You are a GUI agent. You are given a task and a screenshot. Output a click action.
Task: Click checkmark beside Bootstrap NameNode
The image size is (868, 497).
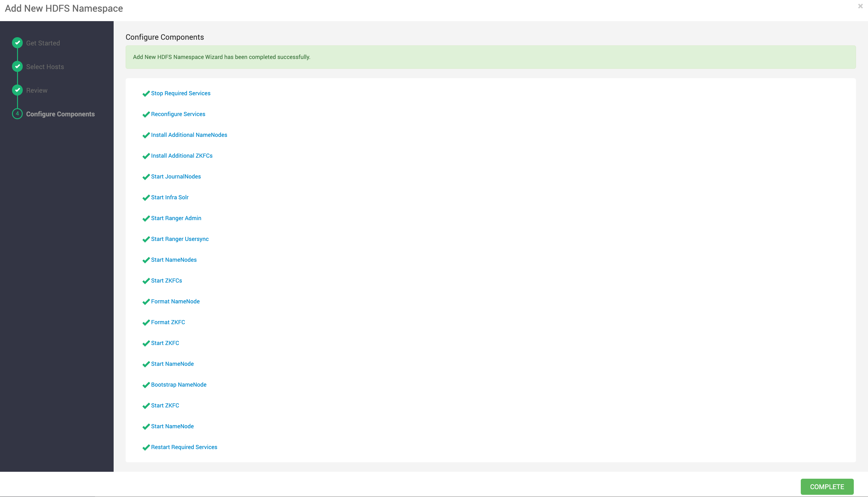146,385
